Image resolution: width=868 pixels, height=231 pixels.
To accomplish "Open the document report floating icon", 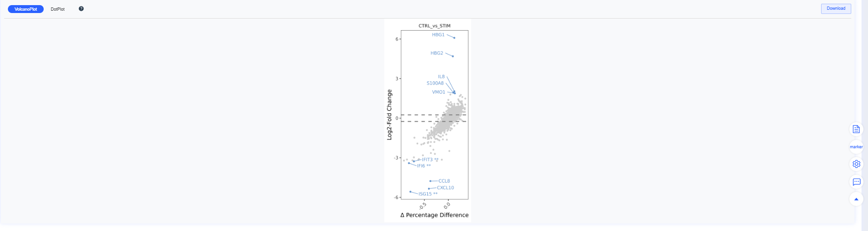I will pyautogui.click(x=856, y=129).
